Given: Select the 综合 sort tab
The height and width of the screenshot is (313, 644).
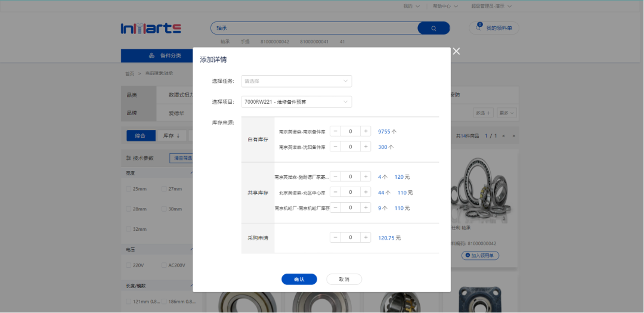Looking at the screenshot, I should click(141, 135).
